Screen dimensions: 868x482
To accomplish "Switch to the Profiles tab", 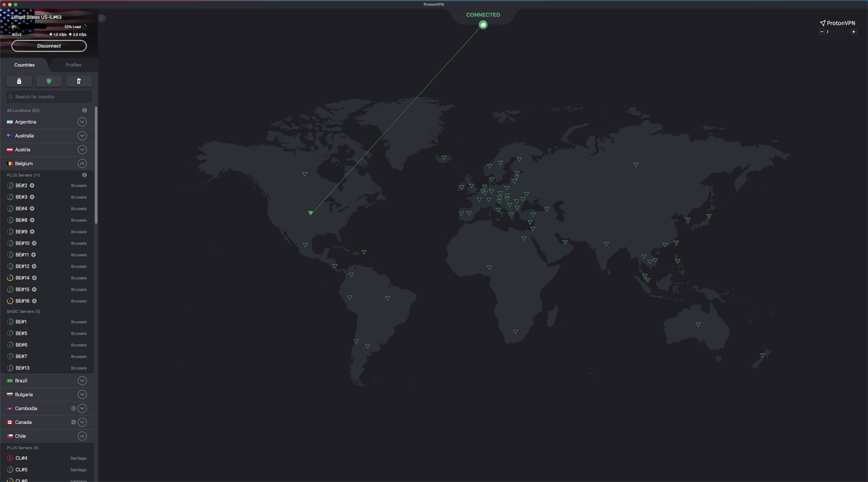I will pyautogui.click(x=73, y=64).
